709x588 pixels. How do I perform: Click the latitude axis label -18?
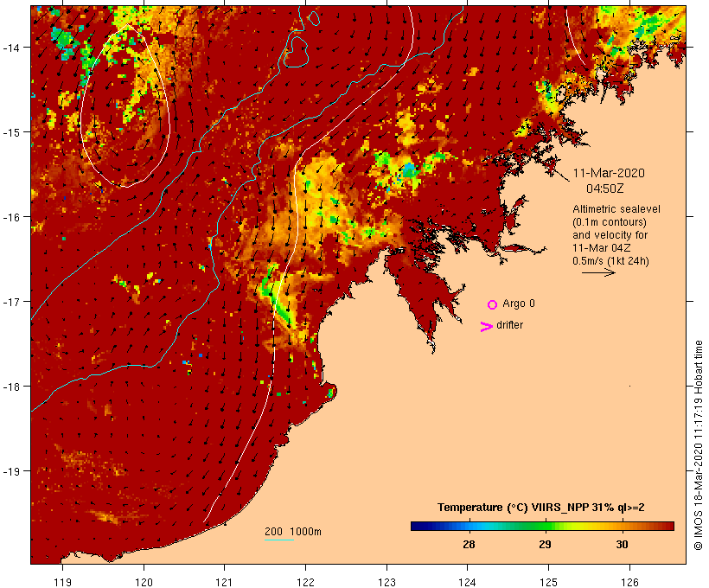[x=11, y=387]
